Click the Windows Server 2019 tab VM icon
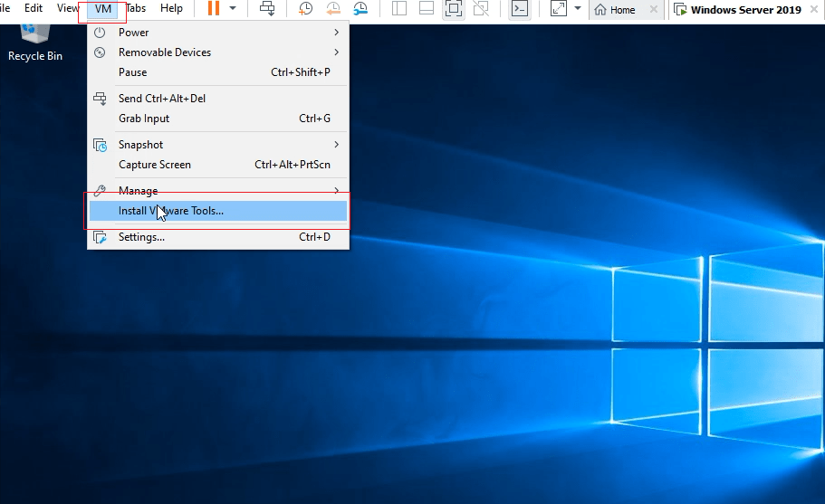The width and height of the screenshot is (825, 504). click(680, 9)
